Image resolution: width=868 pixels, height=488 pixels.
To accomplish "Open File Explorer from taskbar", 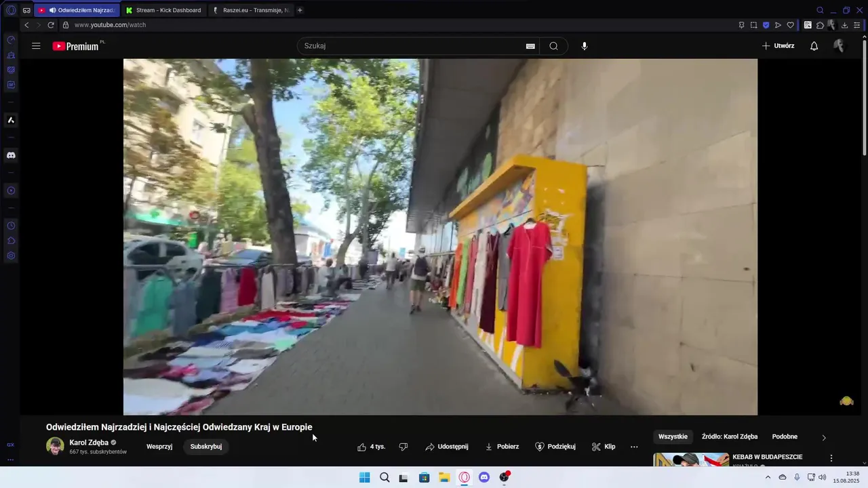I will click(x=444, y=477).
